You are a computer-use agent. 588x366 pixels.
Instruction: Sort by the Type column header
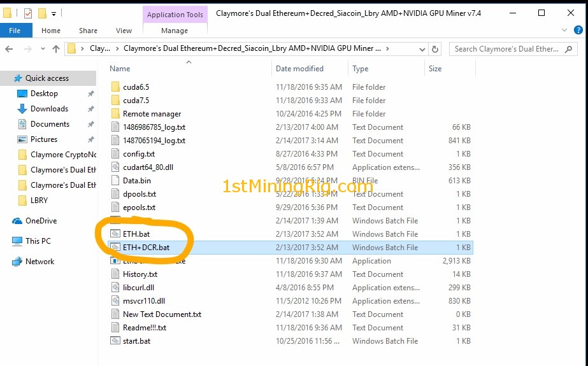[361, 69]
